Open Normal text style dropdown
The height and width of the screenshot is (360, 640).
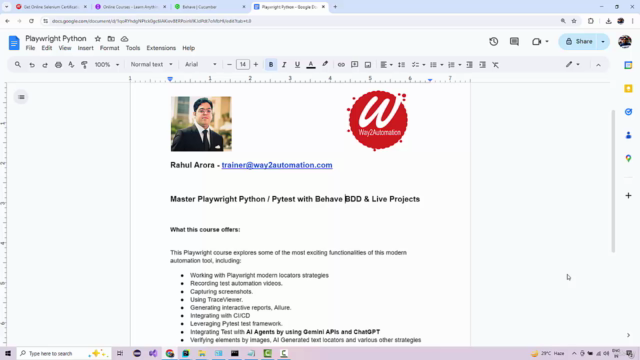click(151, 64)
